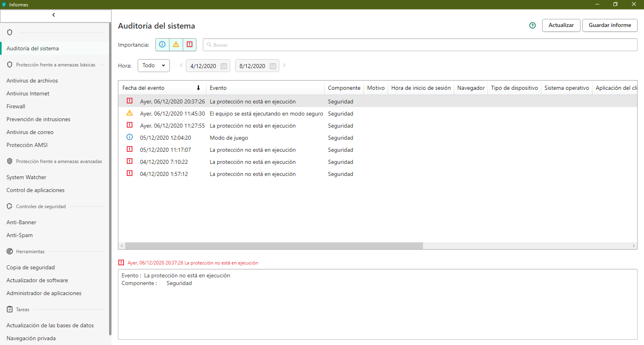Click the sort arrow in Fecha del evento
The image size is (644, 345).
click(x=198, y=88)
